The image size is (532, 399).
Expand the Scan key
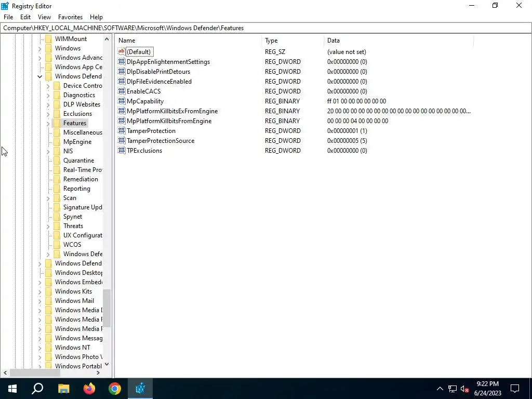pos(48,198)
